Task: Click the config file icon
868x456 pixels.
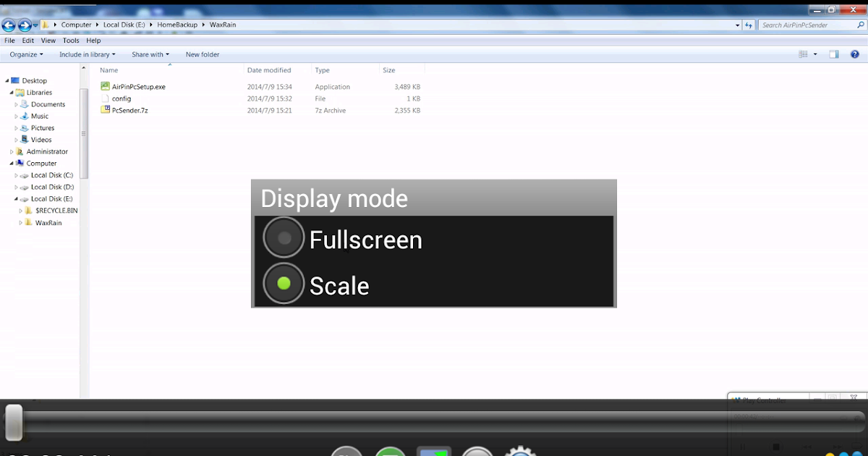Action: click(x=105, y=98)
